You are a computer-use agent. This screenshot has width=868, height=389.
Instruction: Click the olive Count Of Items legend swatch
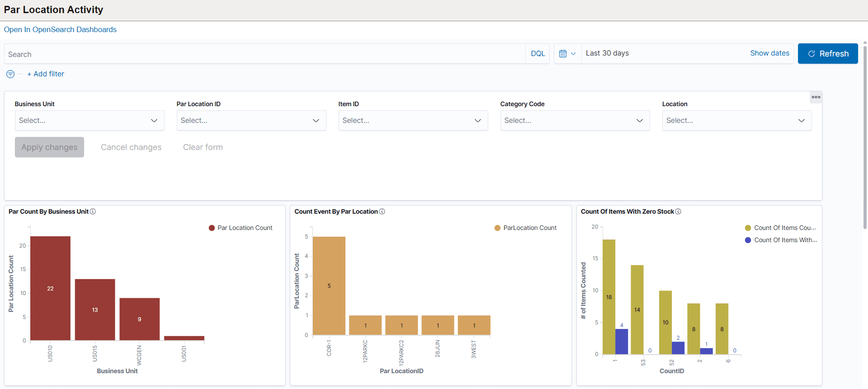(748, 228)
